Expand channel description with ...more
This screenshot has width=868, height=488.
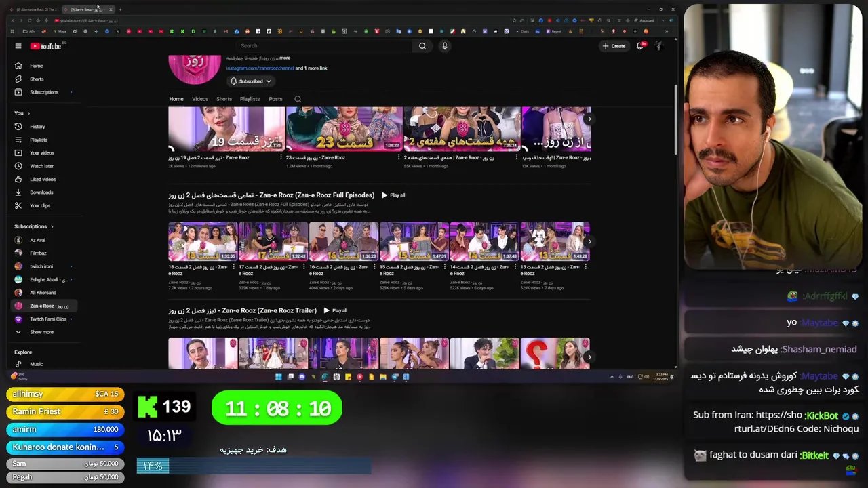283,58
